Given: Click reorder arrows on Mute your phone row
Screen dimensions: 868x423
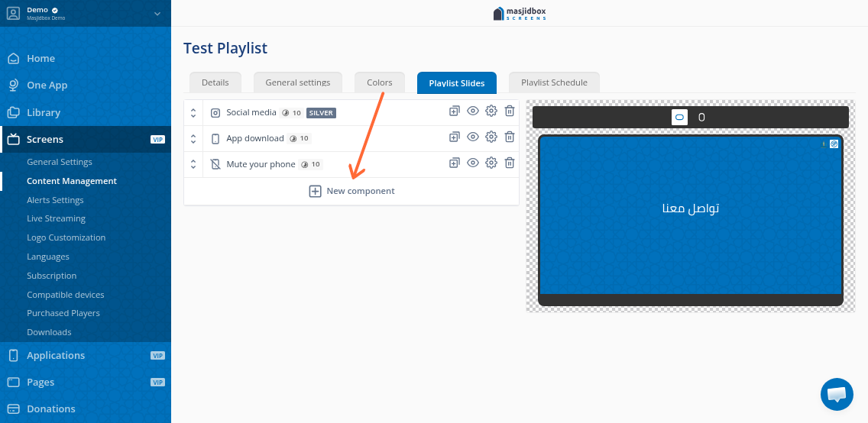Looking at the screenshot, I should point(193,164).
